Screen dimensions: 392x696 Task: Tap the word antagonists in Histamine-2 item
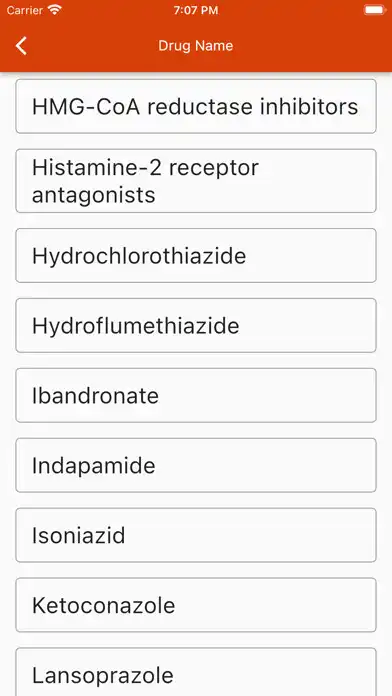[x=94, y=195]
